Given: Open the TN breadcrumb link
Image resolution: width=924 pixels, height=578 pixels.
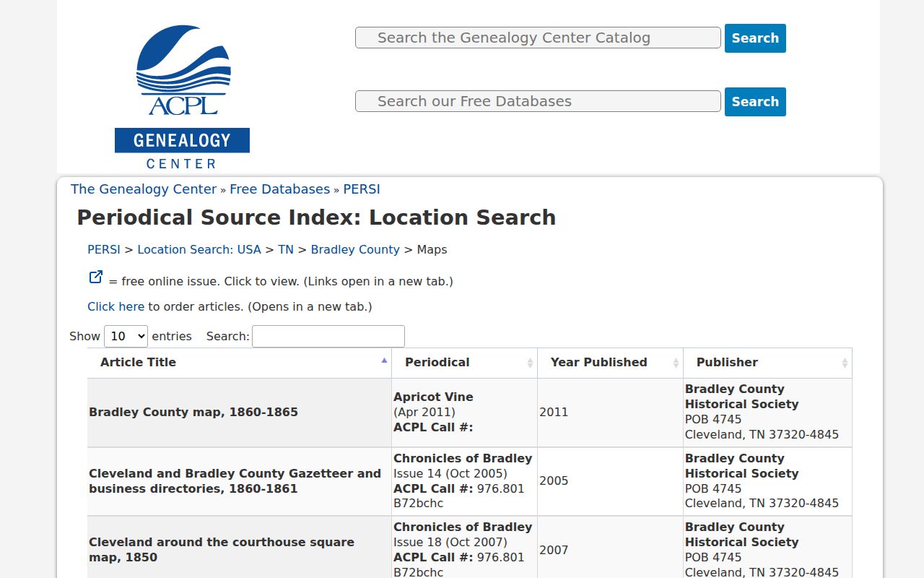Looking at the screenshot, I should point(286,249).
